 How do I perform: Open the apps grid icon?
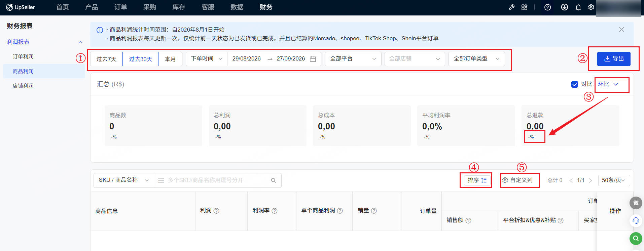point(524,7)
